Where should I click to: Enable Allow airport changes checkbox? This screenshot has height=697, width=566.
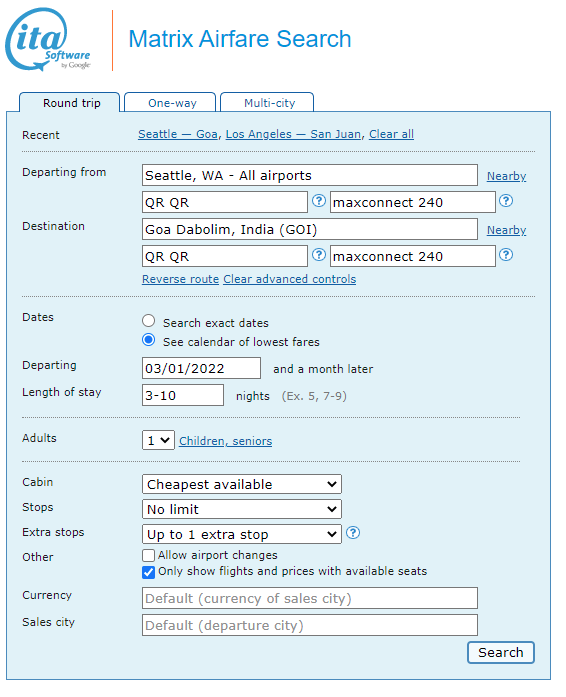click(149, 556)
